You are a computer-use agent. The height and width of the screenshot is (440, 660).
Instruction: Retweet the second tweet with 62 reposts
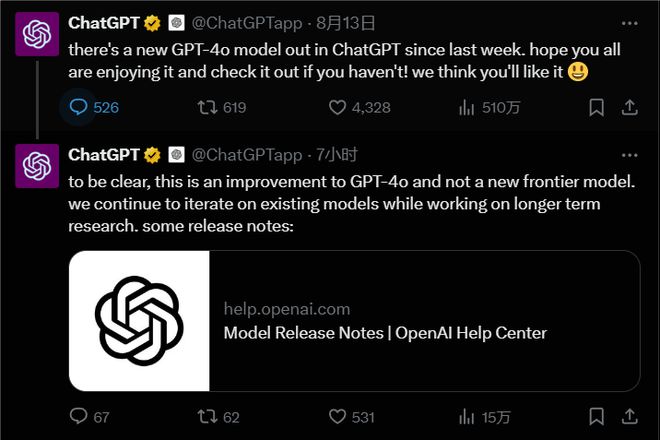208,416
